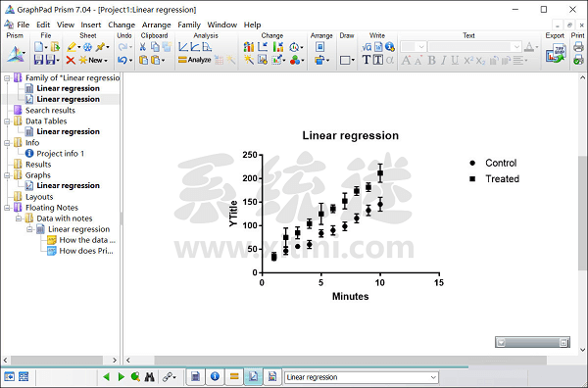Click the Print icon

(x=578, y=46)
